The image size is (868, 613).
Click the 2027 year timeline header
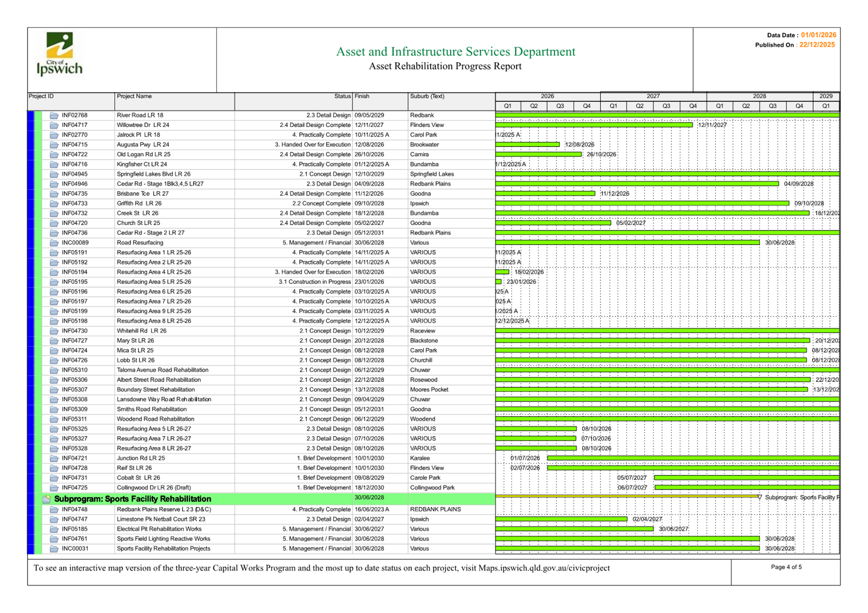[x=653, y=96]
